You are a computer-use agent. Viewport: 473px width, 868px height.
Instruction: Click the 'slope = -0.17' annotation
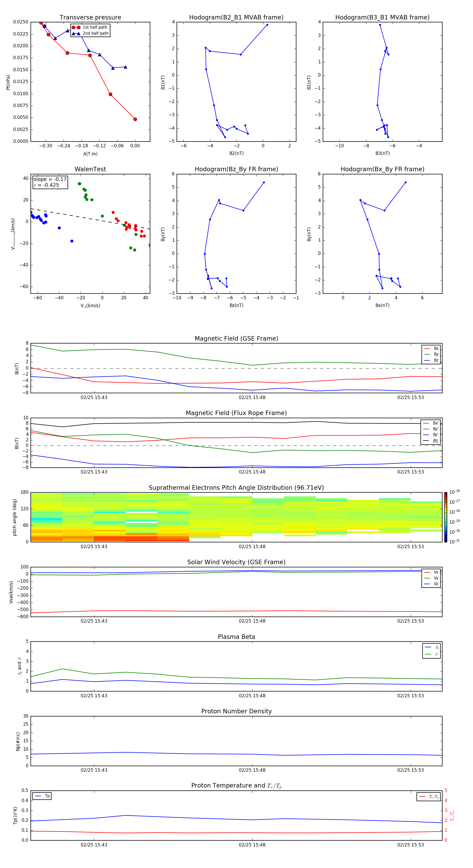[x=50, y=179]
